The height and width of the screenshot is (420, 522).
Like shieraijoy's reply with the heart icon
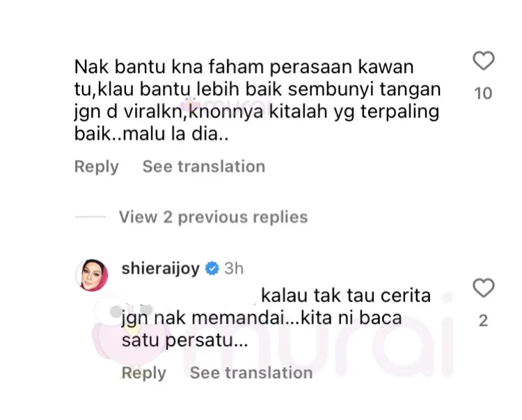point(484,288)
